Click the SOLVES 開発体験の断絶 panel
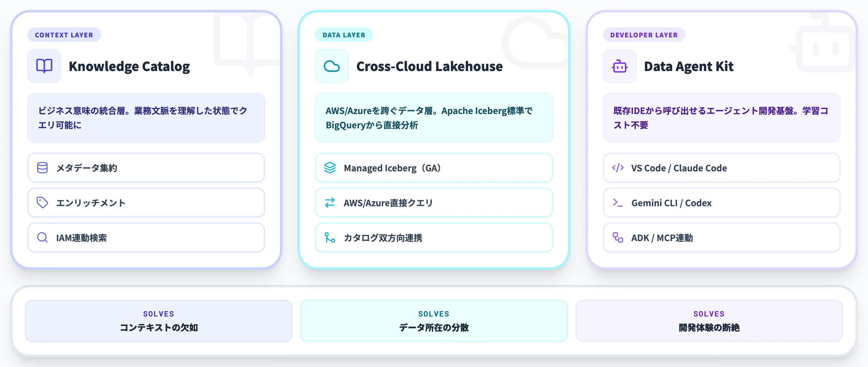 pyautogui.click(x=709, y=321)
